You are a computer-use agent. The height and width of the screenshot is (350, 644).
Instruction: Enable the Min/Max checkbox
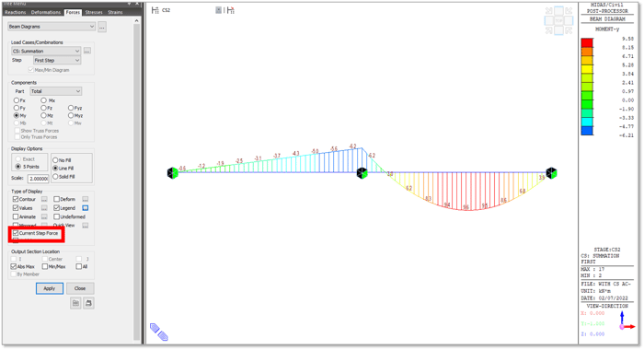click(45, 266)
